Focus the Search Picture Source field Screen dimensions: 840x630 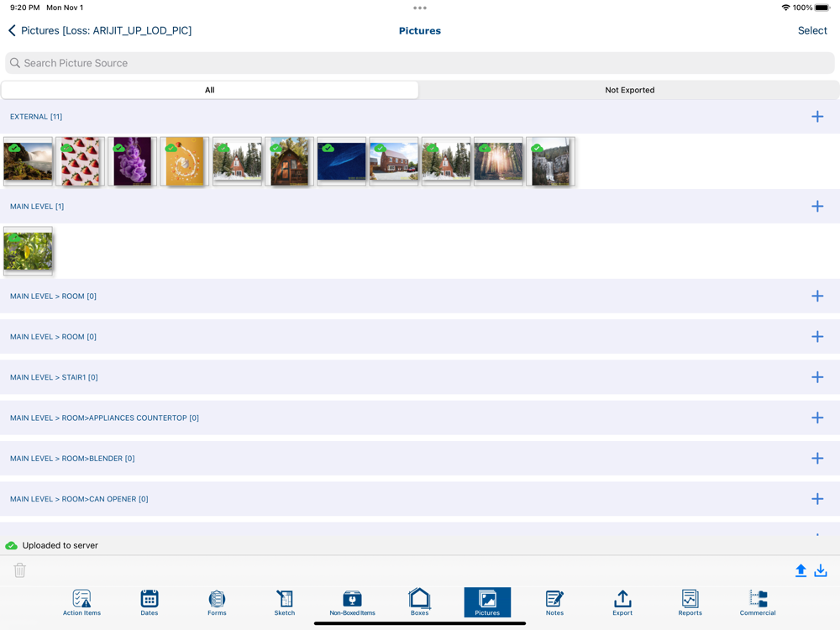(420, 63)
